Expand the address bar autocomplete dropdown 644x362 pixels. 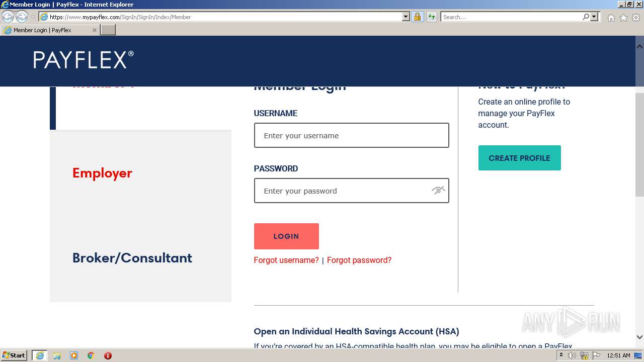click(406, 17)
